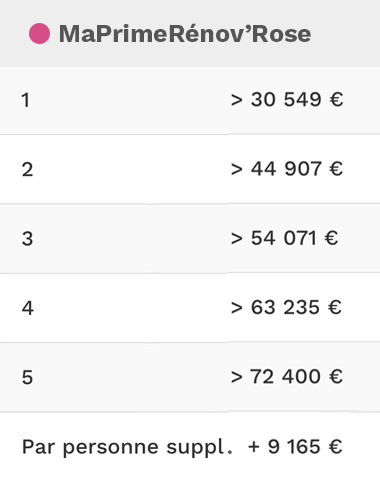Click the > 72 400 € amount
Screen dimensions: 380x481
[287, 376]
